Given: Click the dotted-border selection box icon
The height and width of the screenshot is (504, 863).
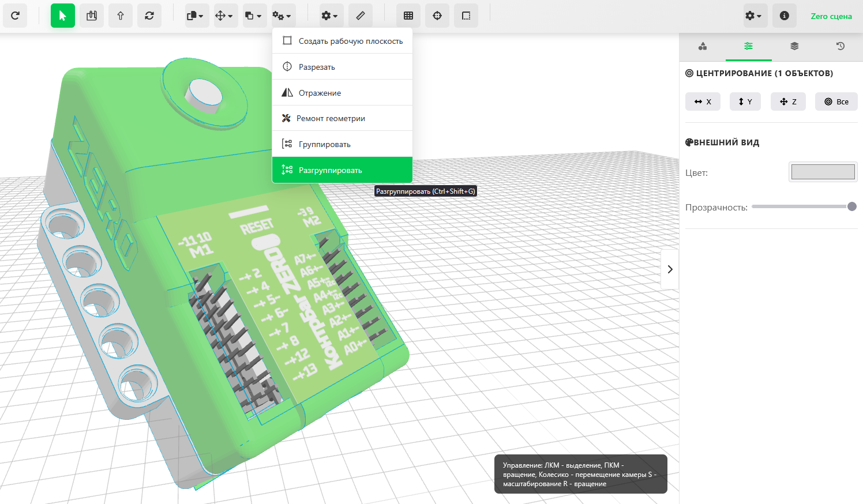Looking at the screenshot, I should pyautogui.click(x=466, y=16).
